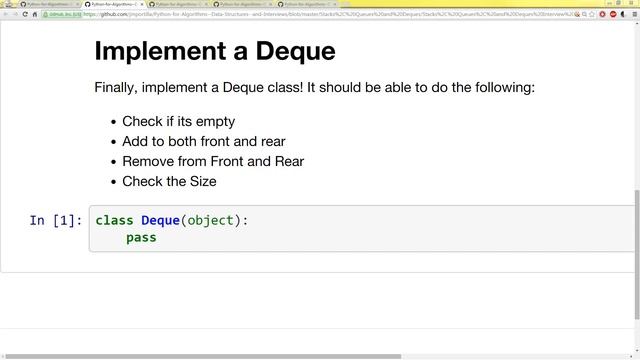Click the 'In [1]:' cell prompt
Image resolution: width=640 pixels, height=360 pixels.
56,221
